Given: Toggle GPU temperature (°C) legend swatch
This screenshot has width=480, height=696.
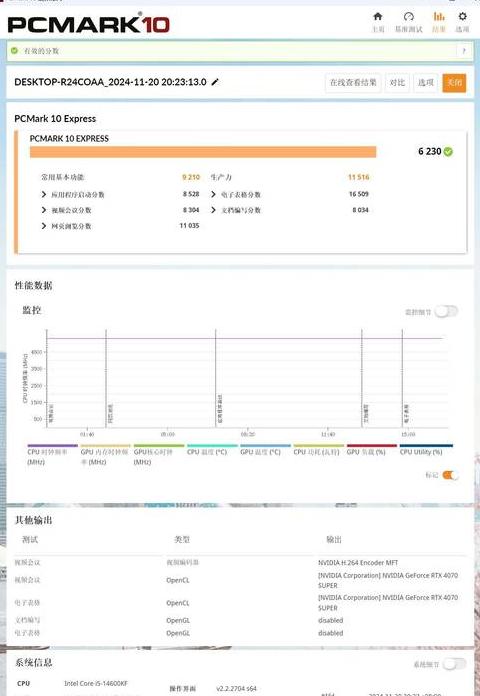Looking at the screenshot, I should tap(266, 445).
